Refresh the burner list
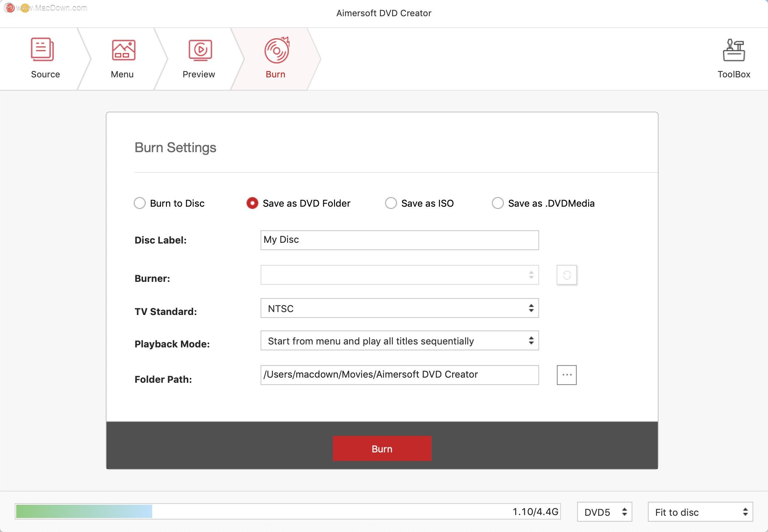Viewport: 768px width, 532px height. (x=567, y=275)
